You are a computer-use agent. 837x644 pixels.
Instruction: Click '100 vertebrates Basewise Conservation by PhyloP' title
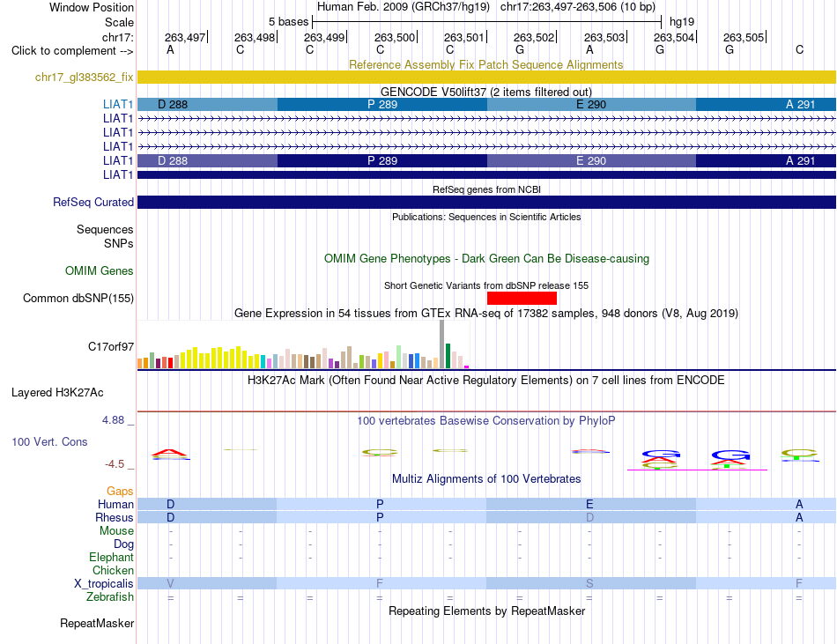tap(486, 421)
